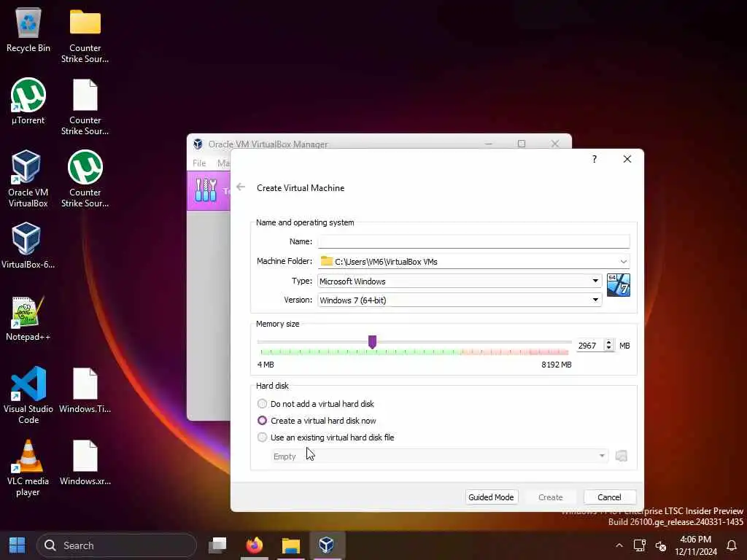The height and width of the screenshot is (560, 747).
Task: Open File Explorer from the taskbar
Action: pos(290,545)
